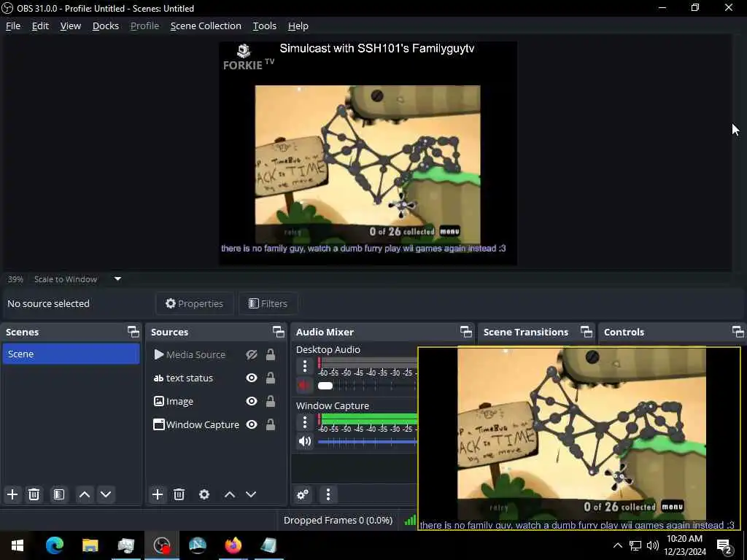The width and height of the screenshot is (747, 560).
Task: Open the notification center icon
Action: [x=724, y=545]
